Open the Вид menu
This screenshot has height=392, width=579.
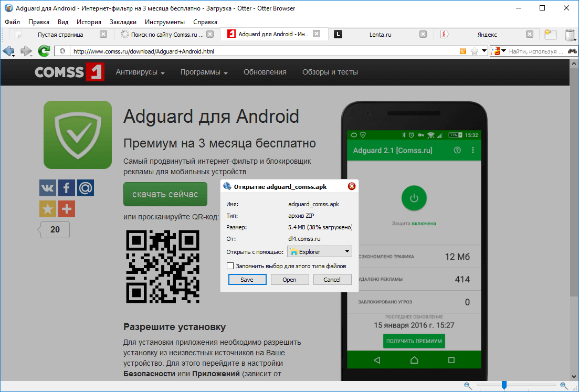click(x=63, y=22)
